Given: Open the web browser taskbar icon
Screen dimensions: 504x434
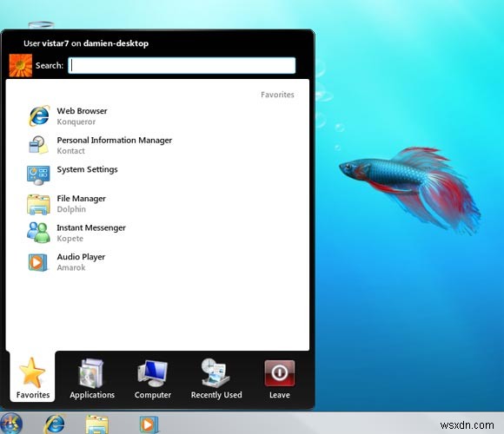Looking at the screenshot, I should pyautogui.click(x=54, y=424).
